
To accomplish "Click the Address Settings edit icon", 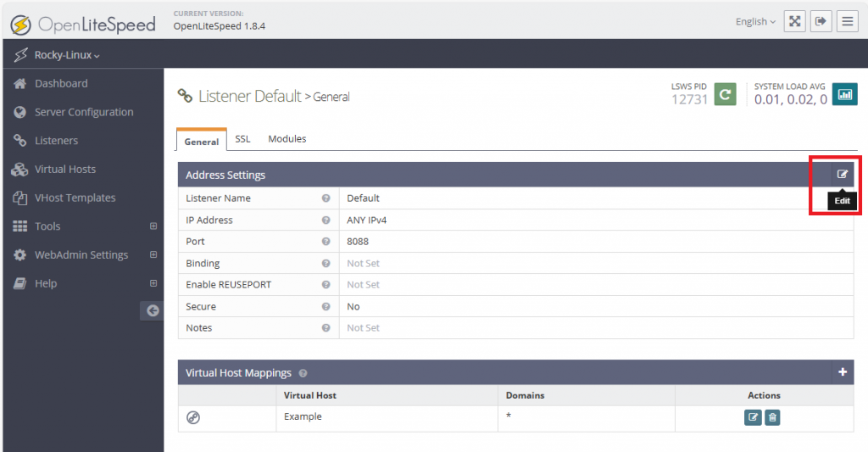I will pos(842,175).
